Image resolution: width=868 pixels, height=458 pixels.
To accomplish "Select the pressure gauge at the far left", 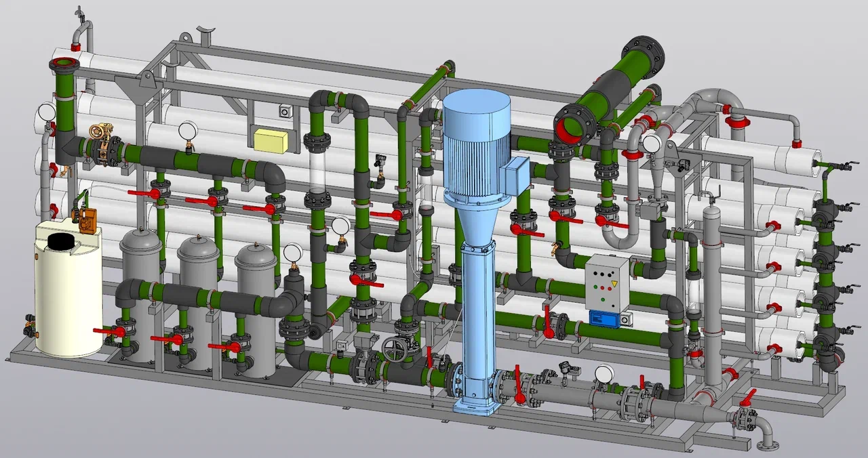I will click(x=47, y=112).
